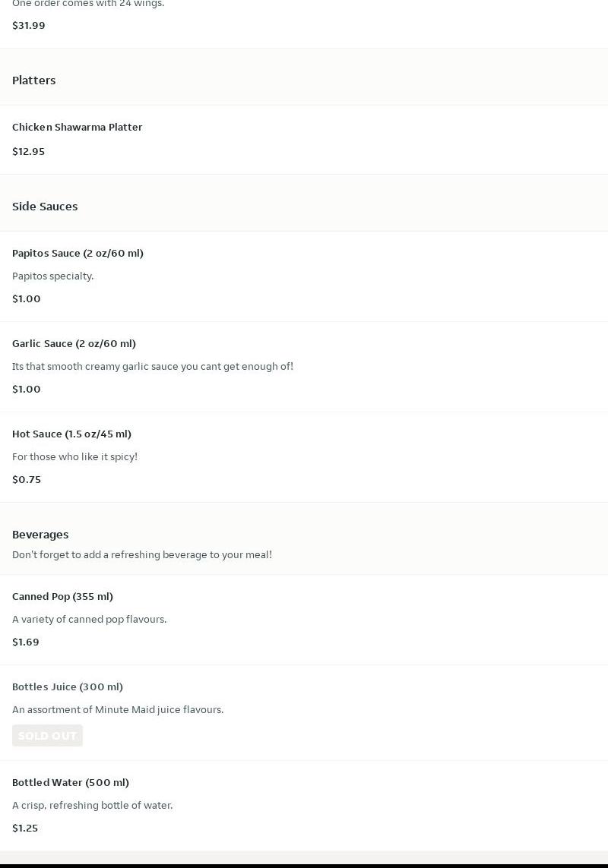The image size is (608, 868).
Task: Choose Garlic Sauce (2 oz/60 ml)
Action: point(74,343)
